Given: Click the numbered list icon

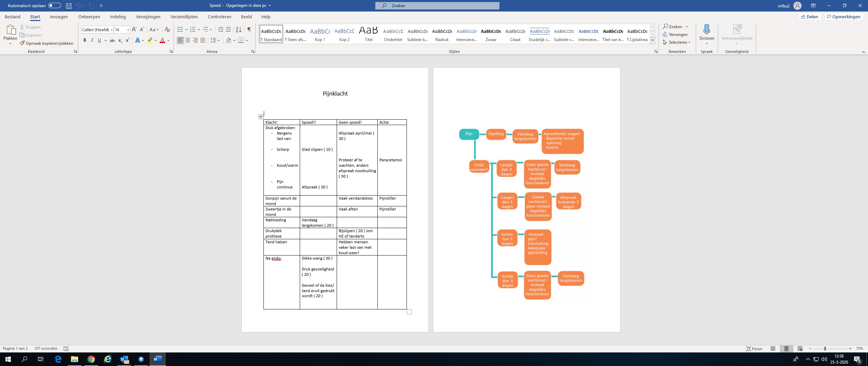Looking at the screenshot, I should (x=193, y=29).
